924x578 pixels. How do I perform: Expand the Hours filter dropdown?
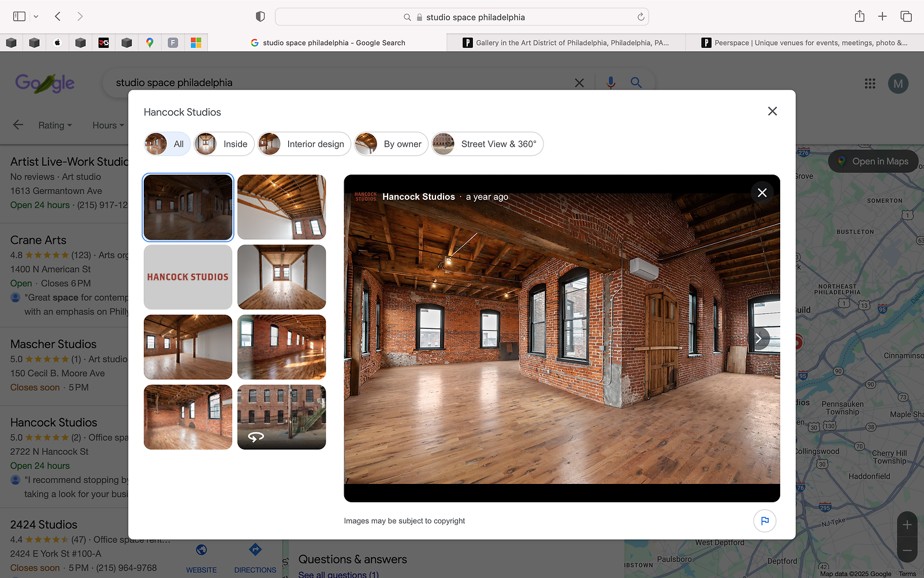pos(108,125)
